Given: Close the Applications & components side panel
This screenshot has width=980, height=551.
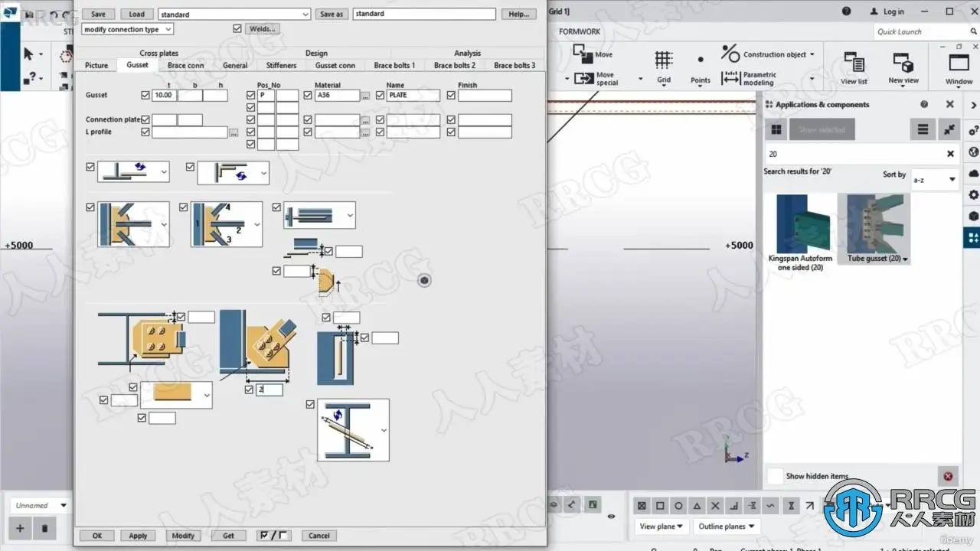Looking at the screenshot, I should tap(950, 104).
